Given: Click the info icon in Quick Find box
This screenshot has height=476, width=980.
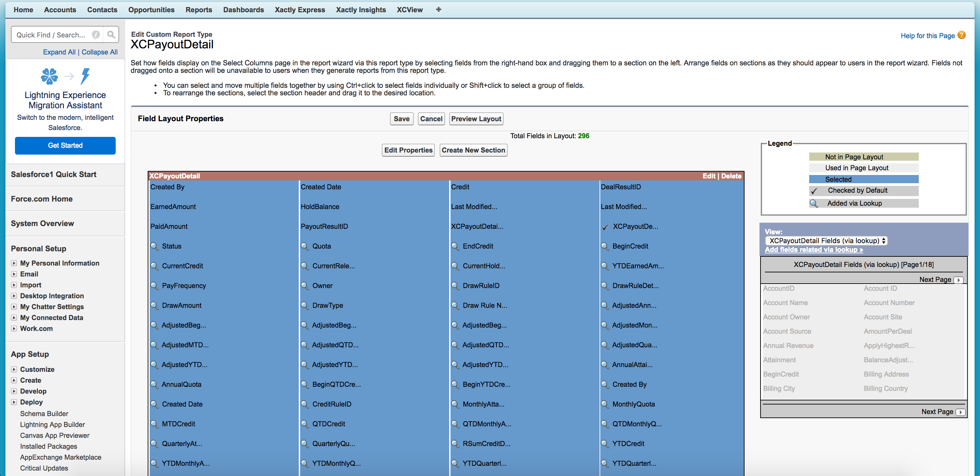Looking at the screenshot, I should tap(96, 35).
